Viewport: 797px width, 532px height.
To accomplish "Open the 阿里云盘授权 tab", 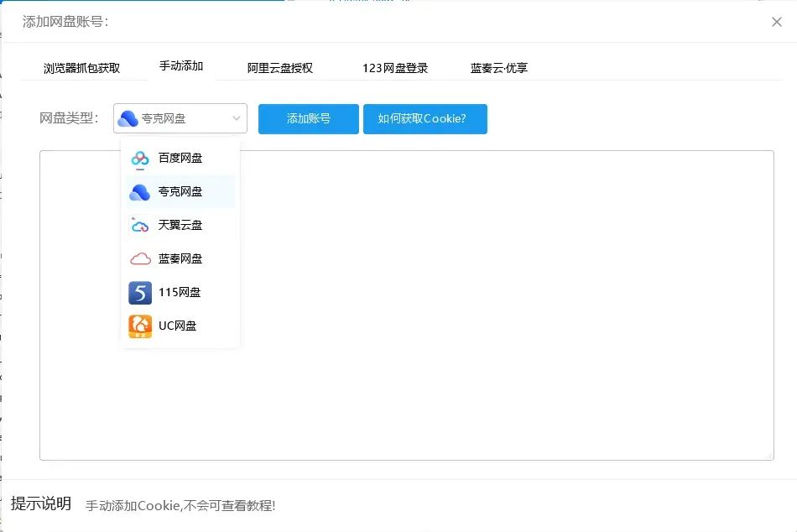I will 280,68.
